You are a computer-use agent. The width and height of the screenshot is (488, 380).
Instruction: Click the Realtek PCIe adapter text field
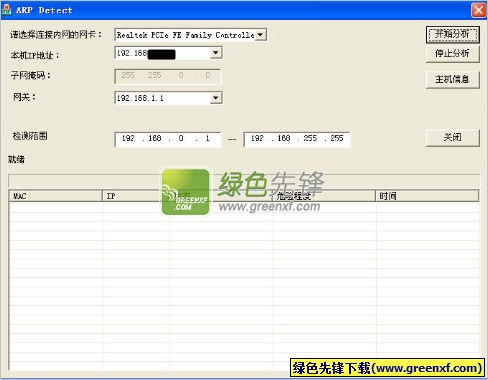(x=186, y=35)
